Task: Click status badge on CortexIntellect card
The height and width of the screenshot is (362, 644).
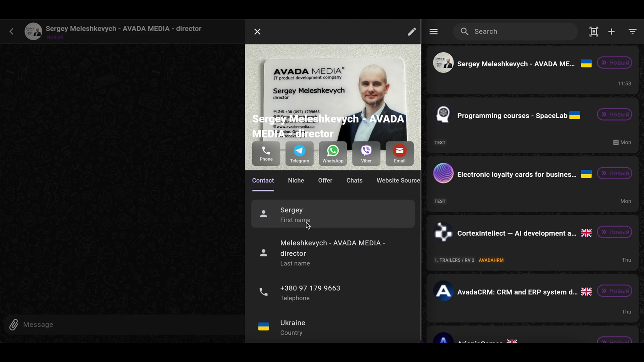Action: coord(614,232)
